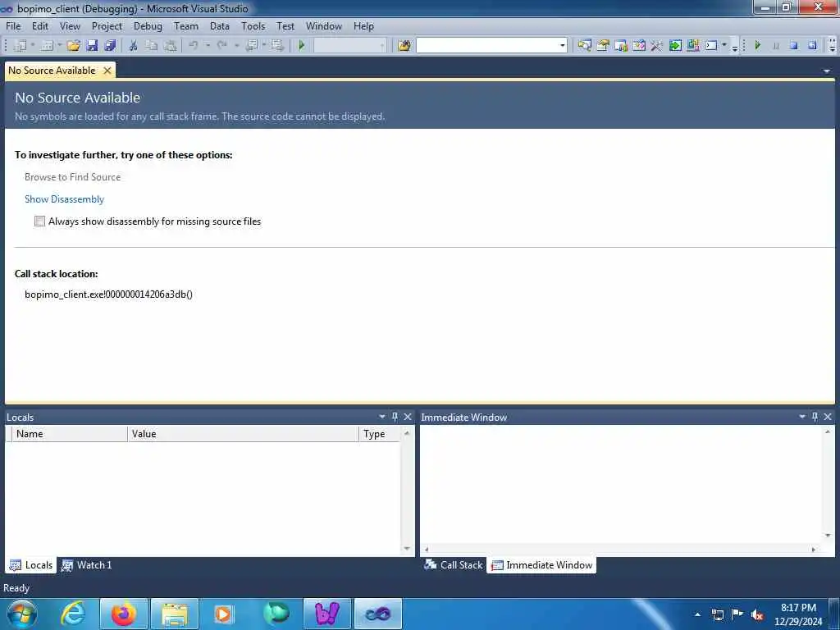Click the Save All toolbar icon
The width and height of the screenshot is (840, 630).
coord(111,46)
